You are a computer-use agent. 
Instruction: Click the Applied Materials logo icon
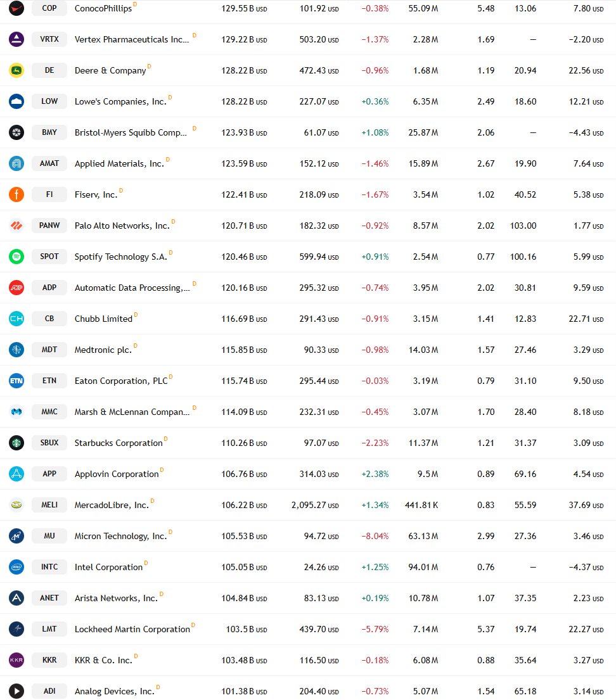(16, 163)
